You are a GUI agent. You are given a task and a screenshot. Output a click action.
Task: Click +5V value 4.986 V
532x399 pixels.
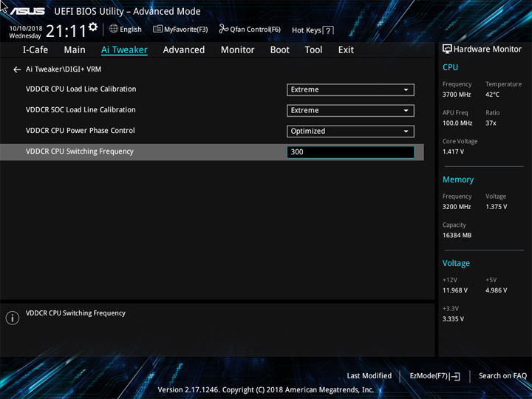(496, 290)
